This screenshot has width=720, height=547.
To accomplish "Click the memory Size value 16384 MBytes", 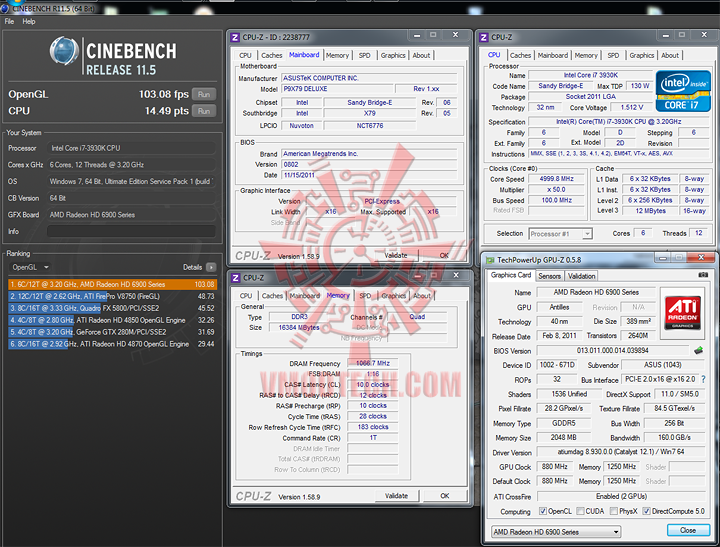I will click(x=299, y=327).
